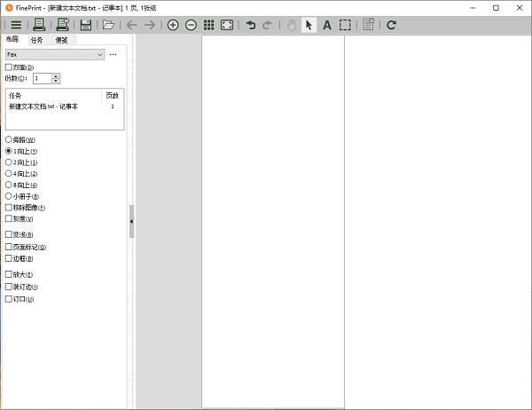This screenshot has width=532, height=410.
Task: Show thumbnail grid view
Action: tap(209, 26)
